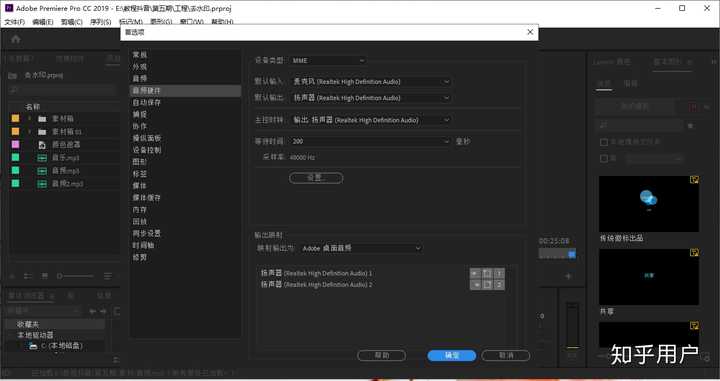Click middle channel icon for 扬声器 2
Image resolution: width=720 pixels, height=381 pixels.
click(x=487, y=285)
